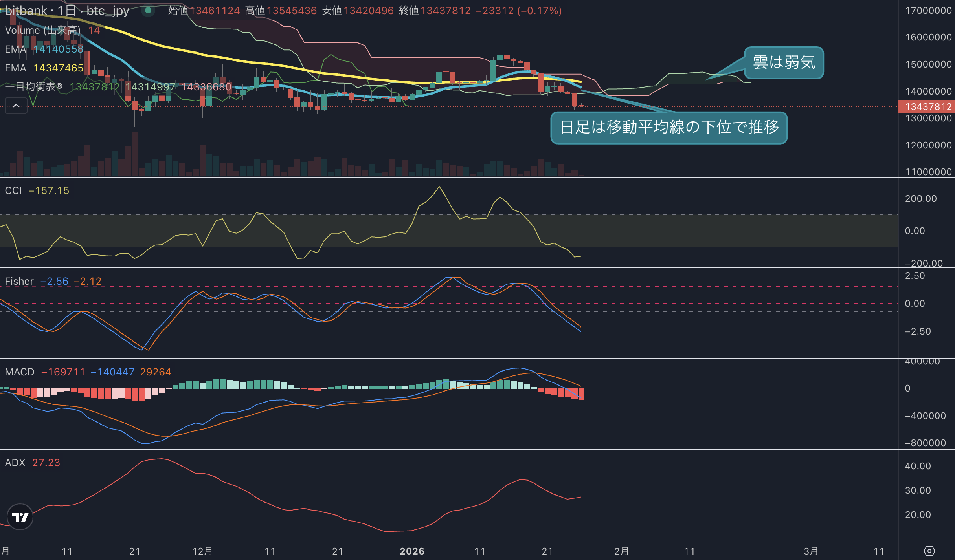Click the 12月 marker on time axis
Image resolution: width=955 pixels, height=560 pixels.
(x=202, y=551)
